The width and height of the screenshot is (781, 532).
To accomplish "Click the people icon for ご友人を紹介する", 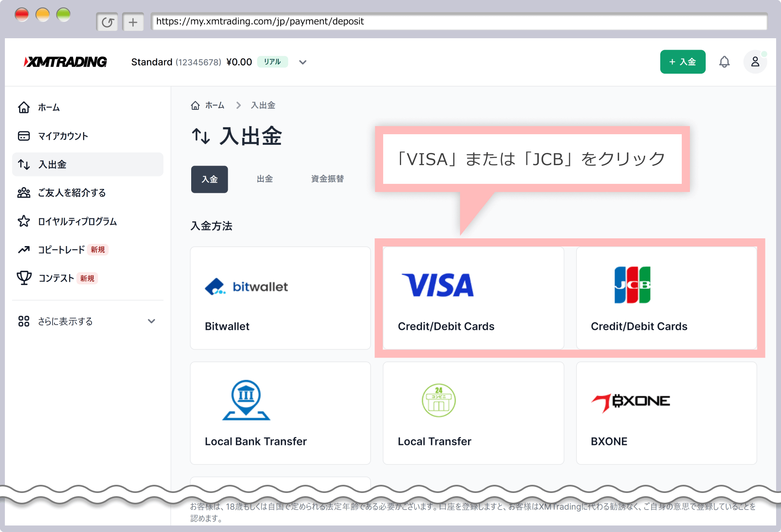I will (24, 193).
